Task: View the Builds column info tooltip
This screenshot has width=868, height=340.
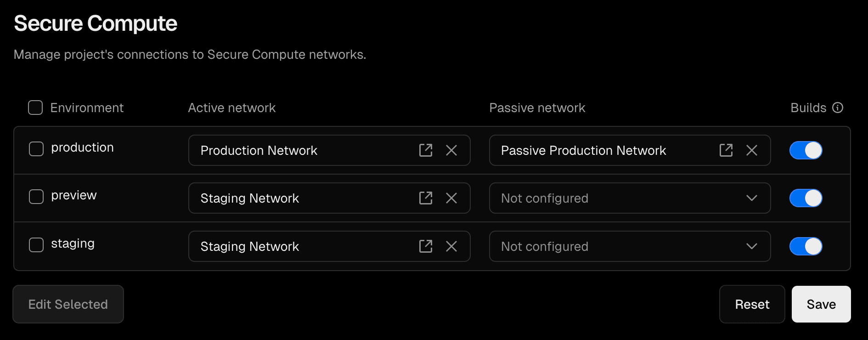Action: click(839, 108)
